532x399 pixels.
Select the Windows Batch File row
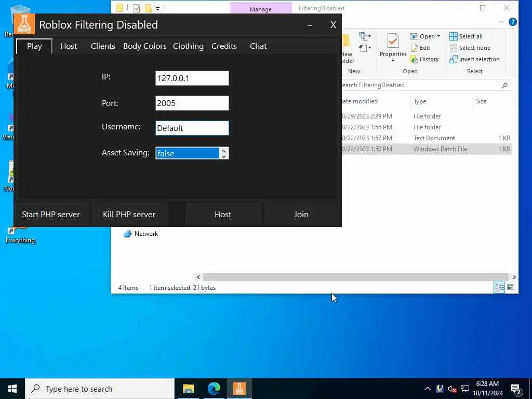point(427,149)
